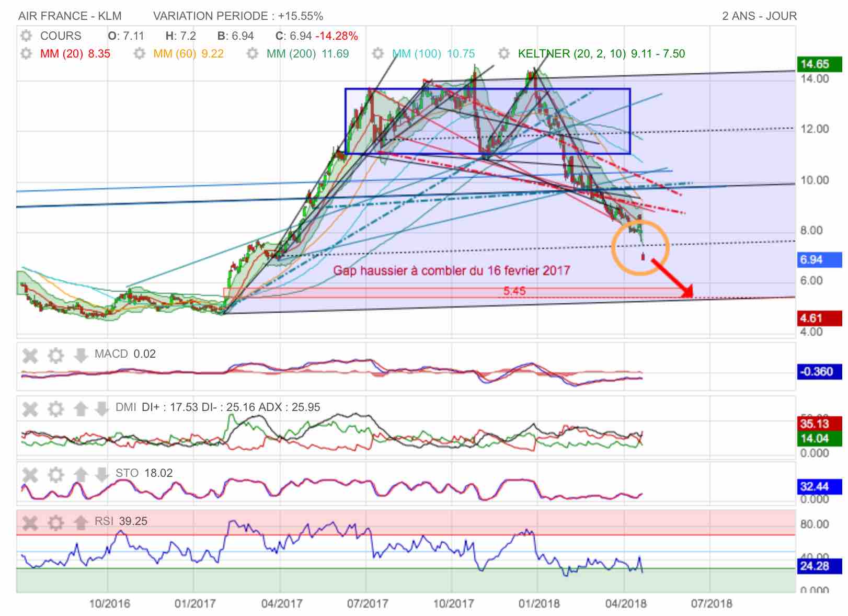
Task: Move the DMI panel down
Action: (101, 409)
